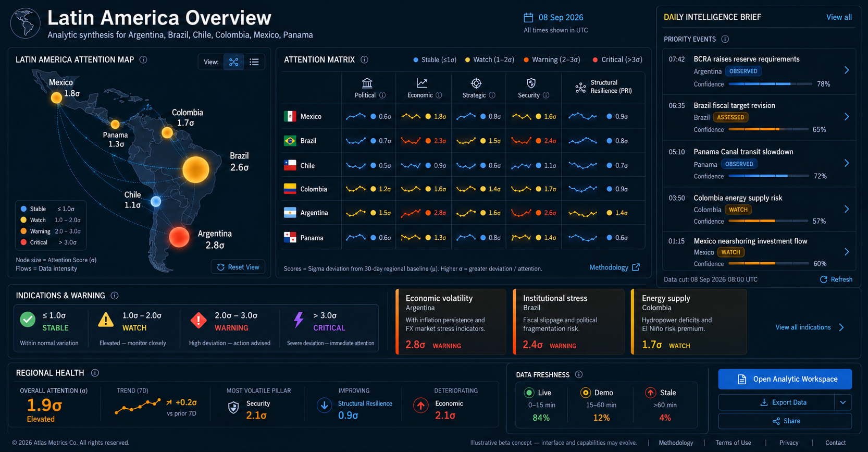Click the globe logo in the header

[25, 23]
